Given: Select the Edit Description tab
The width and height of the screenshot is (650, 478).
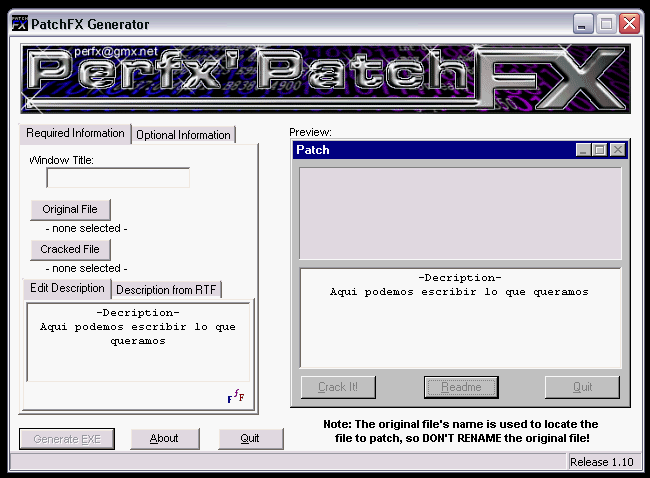Looking at the screenshot, I should click(66, 288).
